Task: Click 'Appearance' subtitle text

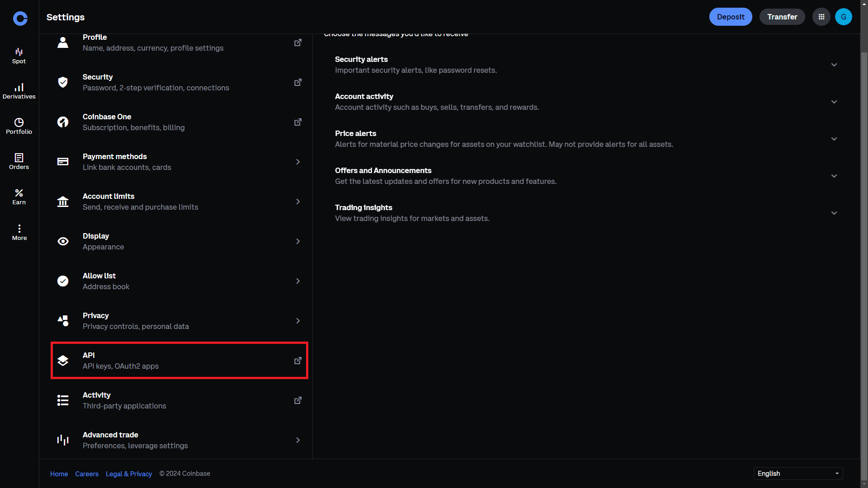Action: pos(103,247)
